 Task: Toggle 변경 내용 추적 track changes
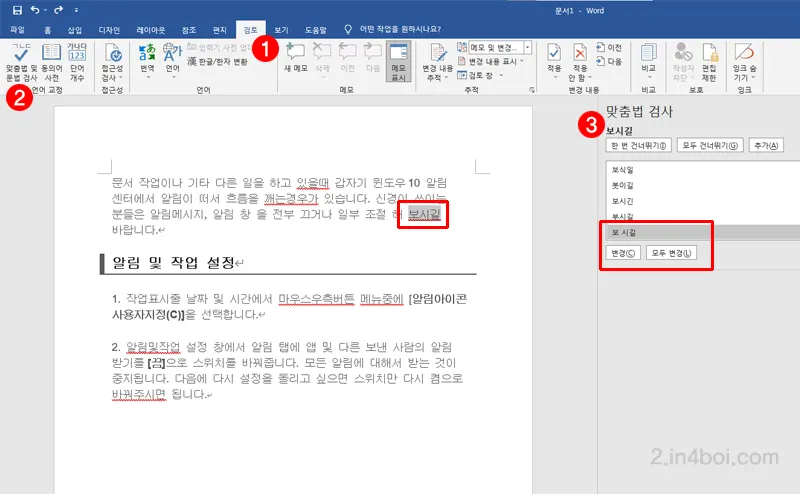(437, 62)
